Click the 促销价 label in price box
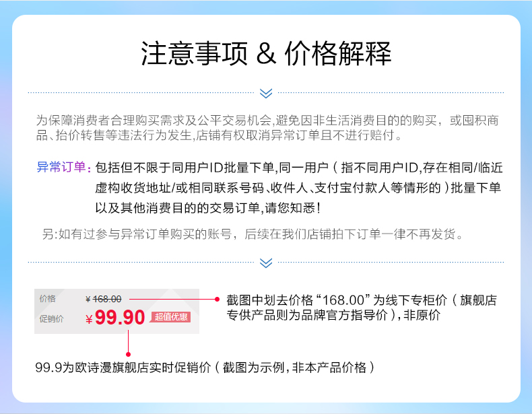This screenshot has height=414, width=532. [x=51, y=318]
